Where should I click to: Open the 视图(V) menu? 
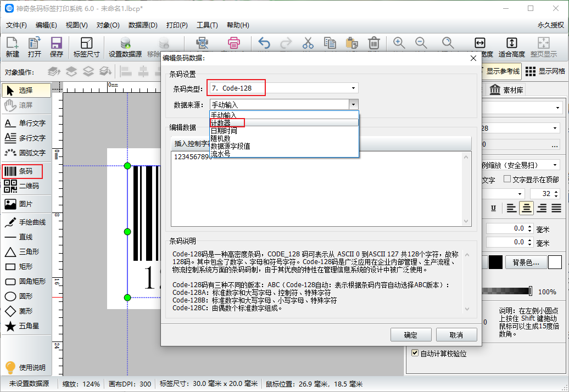(x=76, y=25)
